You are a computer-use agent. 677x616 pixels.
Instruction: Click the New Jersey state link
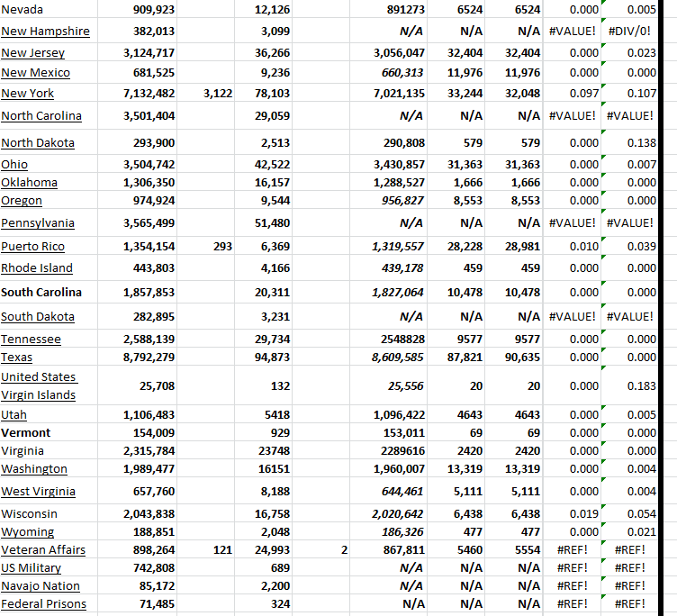click(33, 53)
